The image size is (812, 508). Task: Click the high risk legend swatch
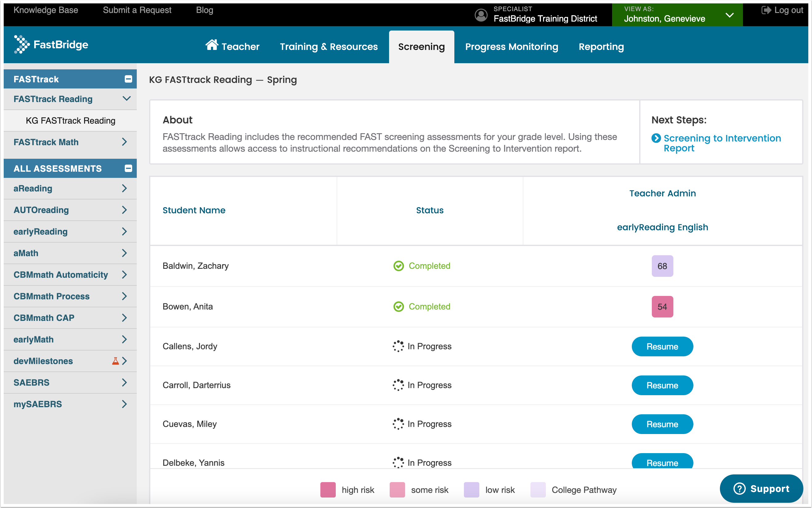[x=328, y=490]
